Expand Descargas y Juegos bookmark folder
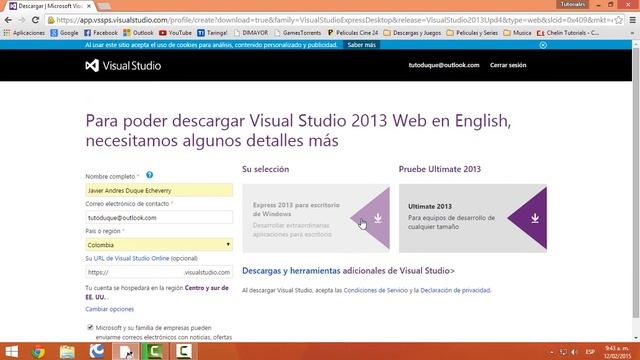Viewport: 640px width, 360px height. 412,33
